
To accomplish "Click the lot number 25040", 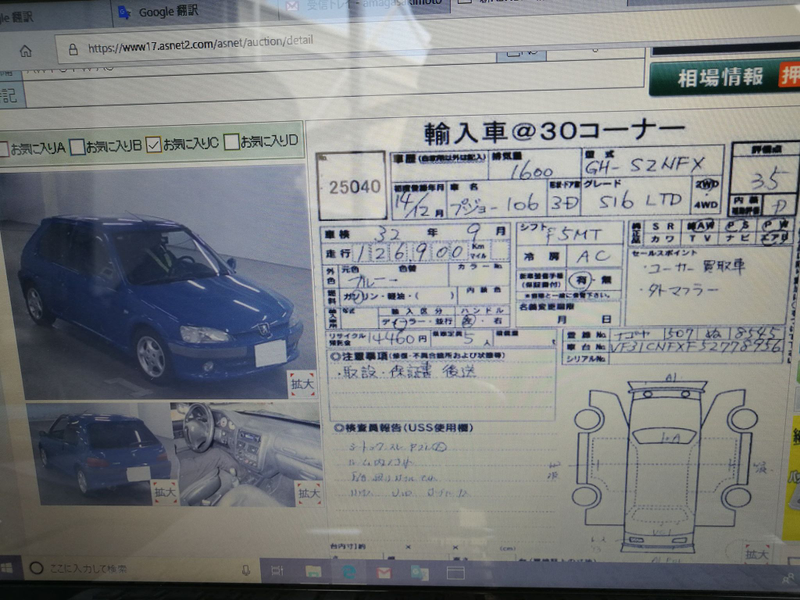I will coord(354,187).
